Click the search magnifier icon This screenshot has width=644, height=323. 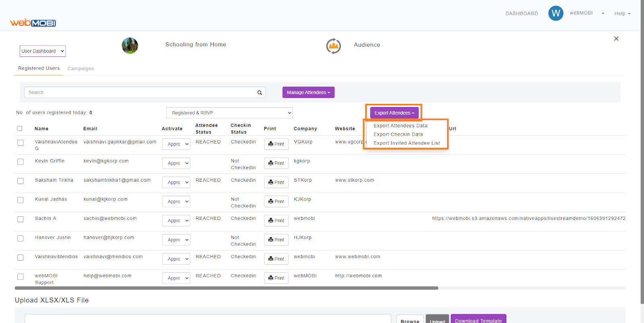tap(260, 93)
